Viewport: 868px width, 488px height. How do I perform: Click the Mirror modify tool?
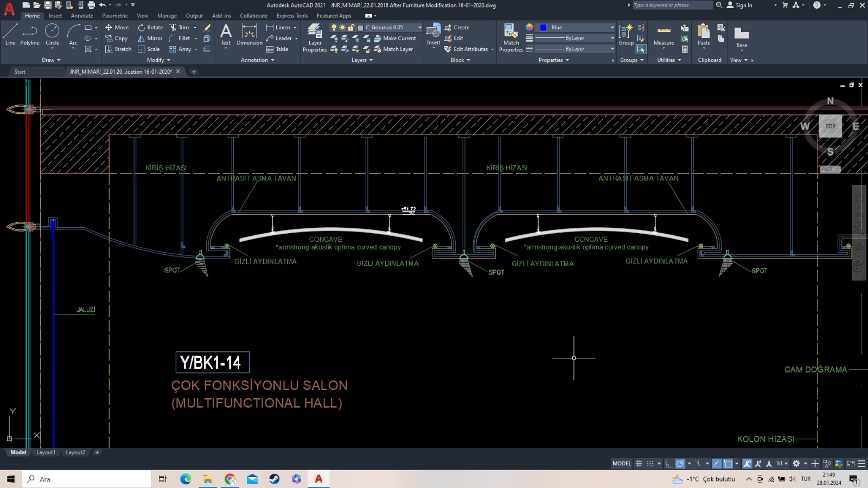coord(150,38)
